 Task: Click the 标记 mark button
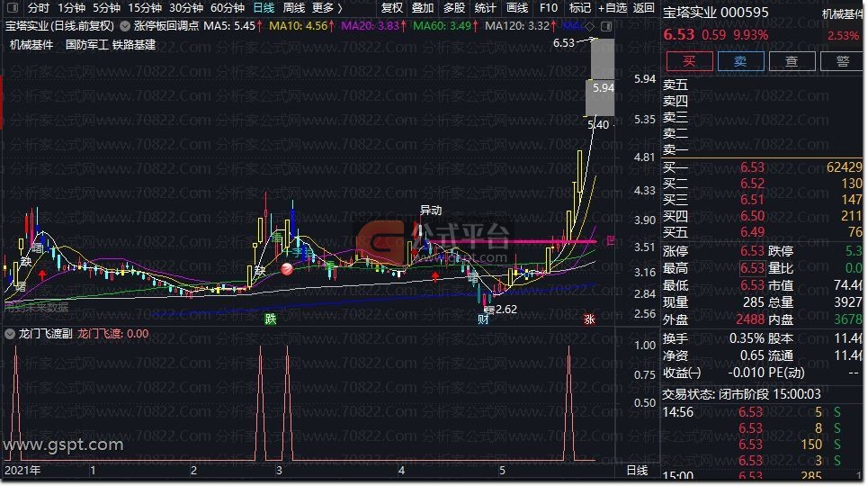pos(579,8)
